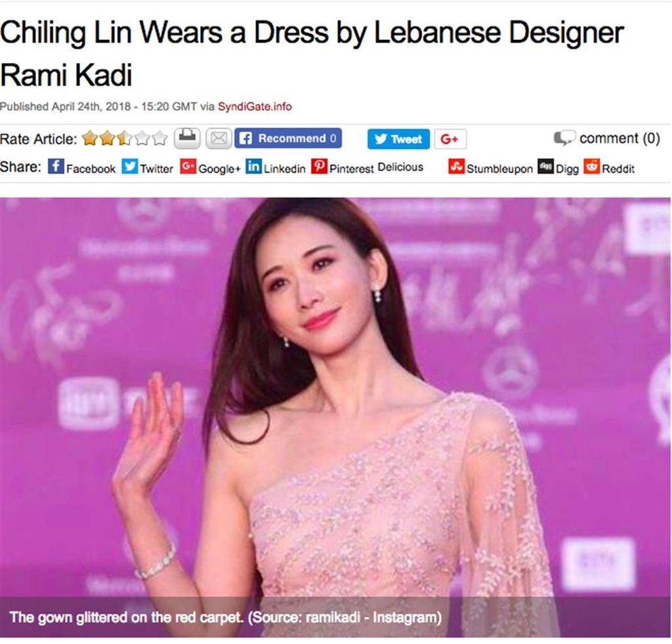Viewport: 672px width, 644px height.
Task: Email the article using envelope icon
Action: pos(219,139)
